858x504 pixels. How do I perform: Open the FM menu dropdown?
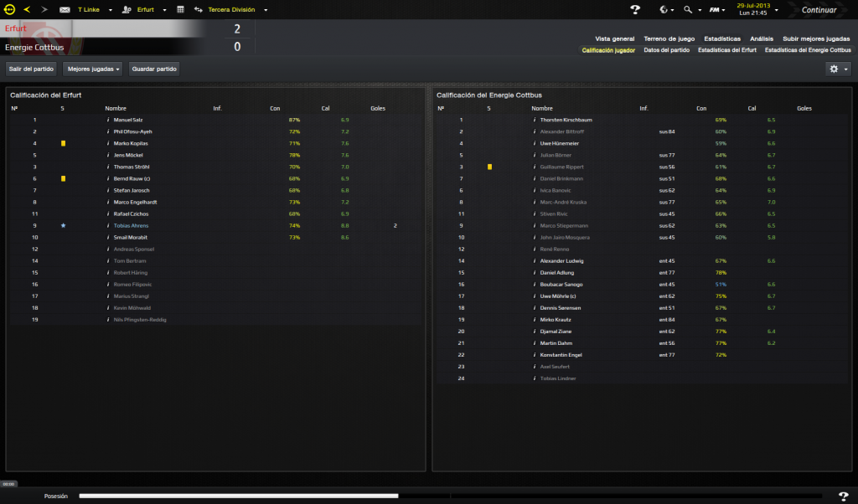717,10
